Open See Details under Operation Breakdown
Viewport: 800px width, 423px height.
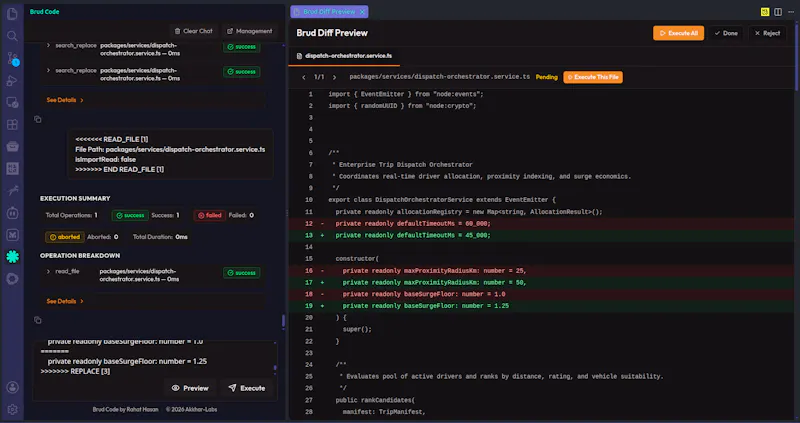(x=65, y=301)
